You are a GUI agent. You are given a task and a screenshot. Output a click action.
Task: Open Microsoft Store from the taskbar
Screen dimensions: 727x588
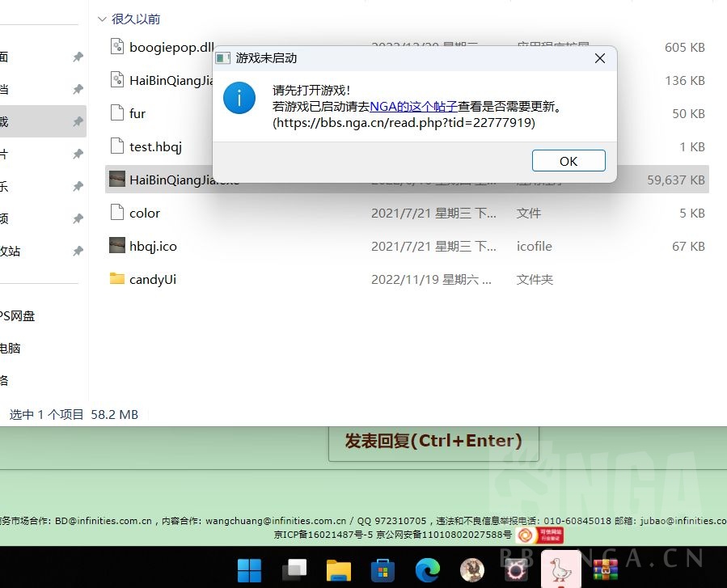pyautogui.click(x=383, y=570)
